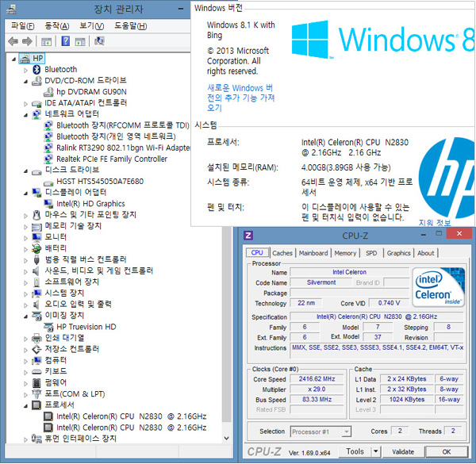Switch to the About tab in CPU-Z
Screen dimensions: 476x464
(425, 253)
